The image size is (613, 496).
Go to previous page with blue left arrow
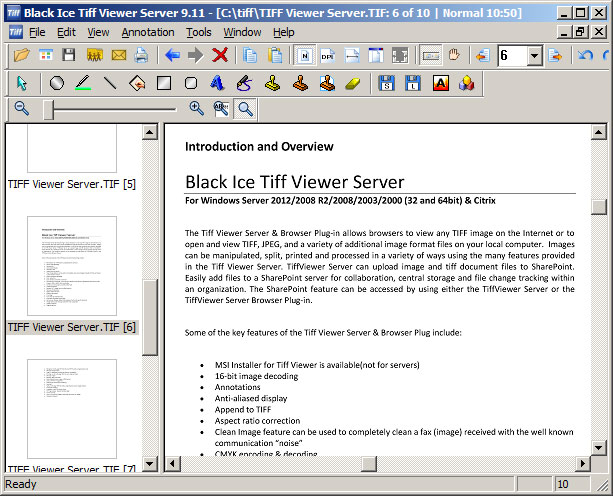pyautogui.click(x=172, y=55)
